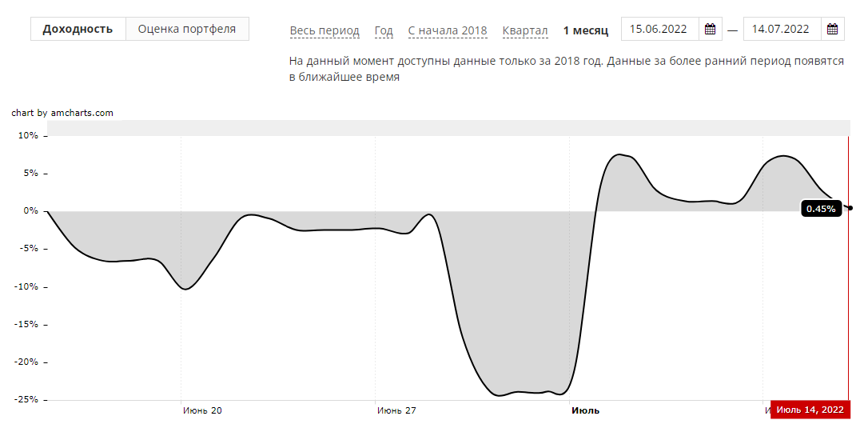
Task: Click the 10% value axis label
Action: (x=28, y=135)
